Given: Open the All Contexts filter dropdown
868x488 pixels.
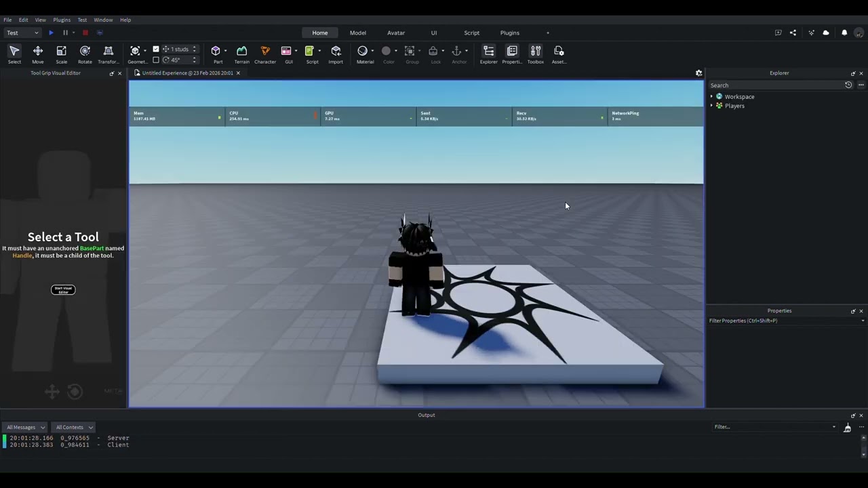Looking at the screenshot, I should tap(74, 428).
